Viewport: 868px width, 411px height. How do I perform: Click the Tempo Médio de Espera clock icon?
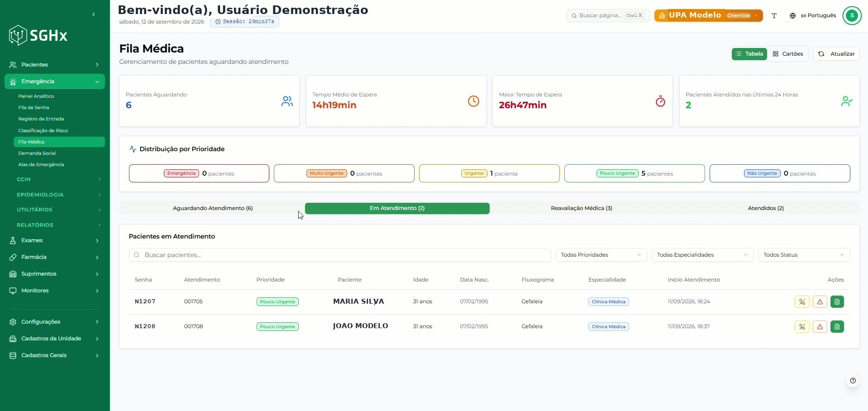[473, 101]
